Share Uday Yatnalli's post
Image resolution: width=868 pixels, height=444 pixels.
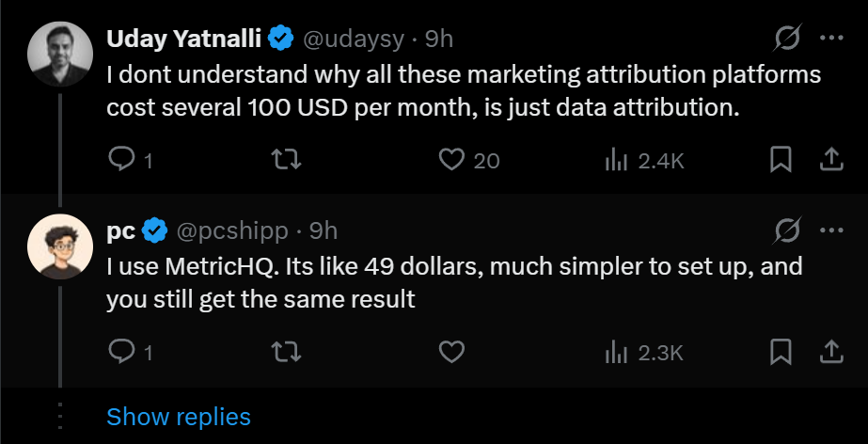(831, 161)
